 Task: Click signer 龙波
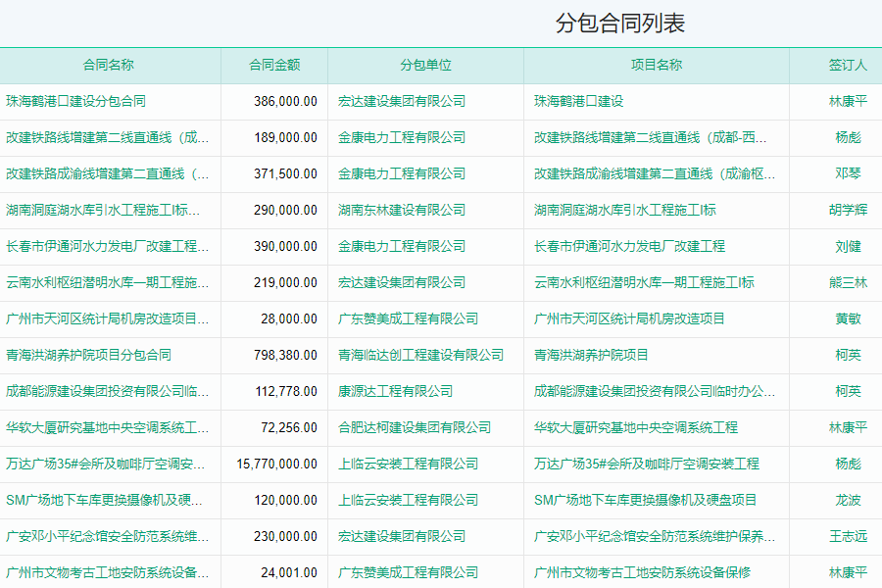(x=848, y=500)
